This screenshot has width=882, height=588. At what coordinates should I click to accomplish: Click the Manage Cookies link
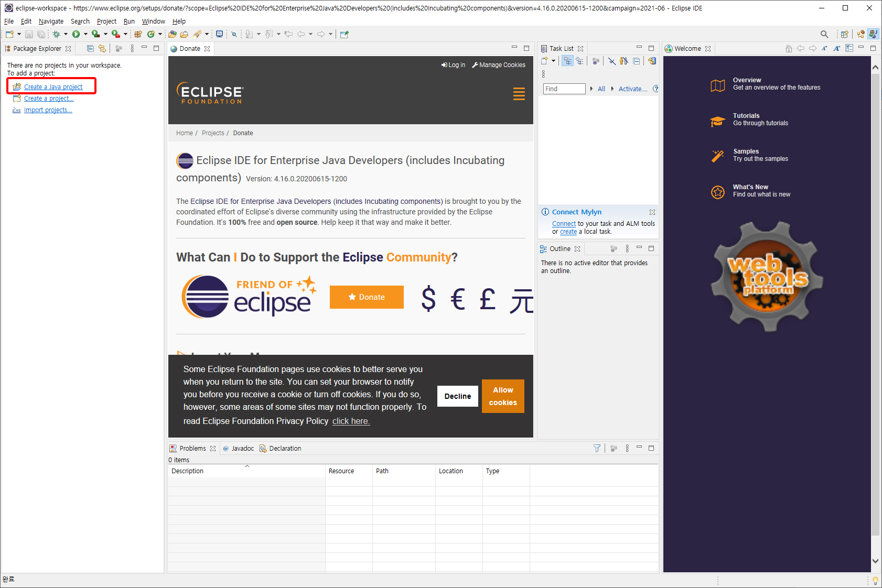499,65
